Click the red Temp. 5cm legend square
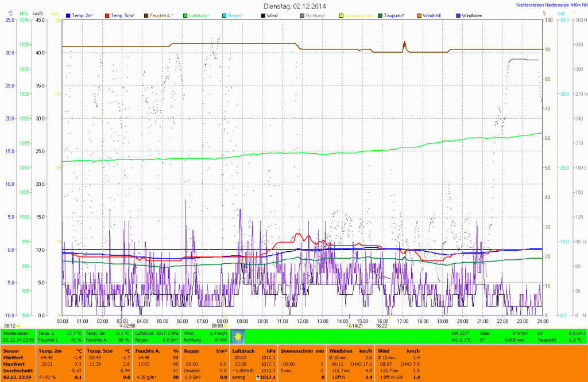 click(x=107, y=15)
